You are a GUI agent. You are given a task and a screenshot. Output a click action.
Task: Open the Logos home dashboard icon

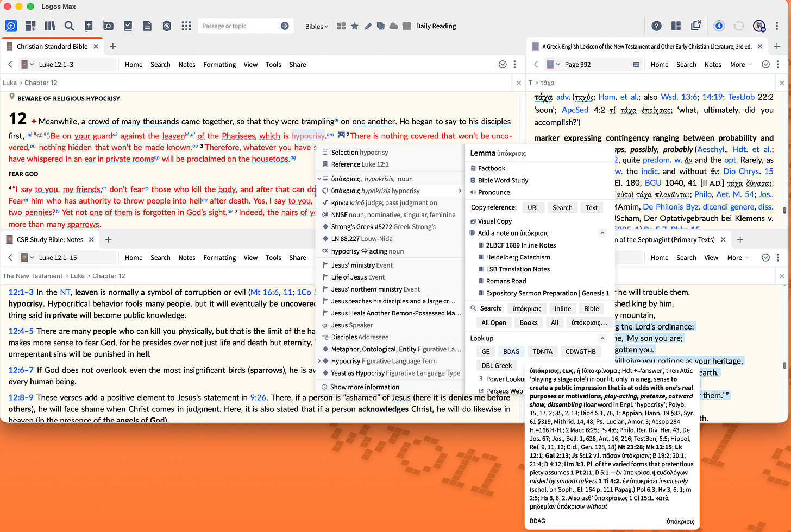[x=11, y=26]
